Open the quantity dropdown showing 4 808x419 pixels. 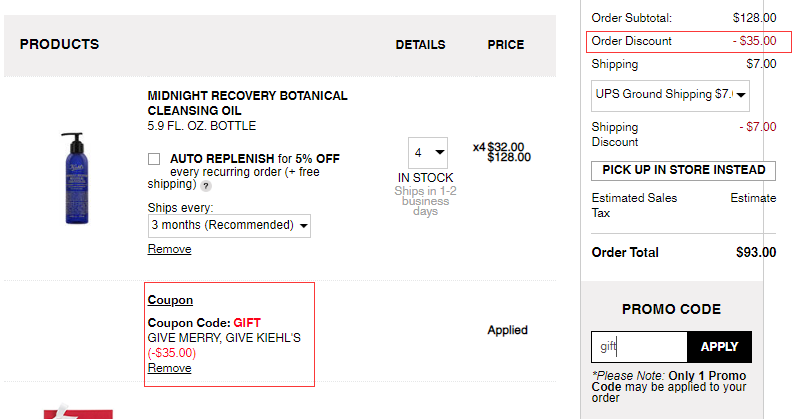pyautogui.click(x=428, y=153)
